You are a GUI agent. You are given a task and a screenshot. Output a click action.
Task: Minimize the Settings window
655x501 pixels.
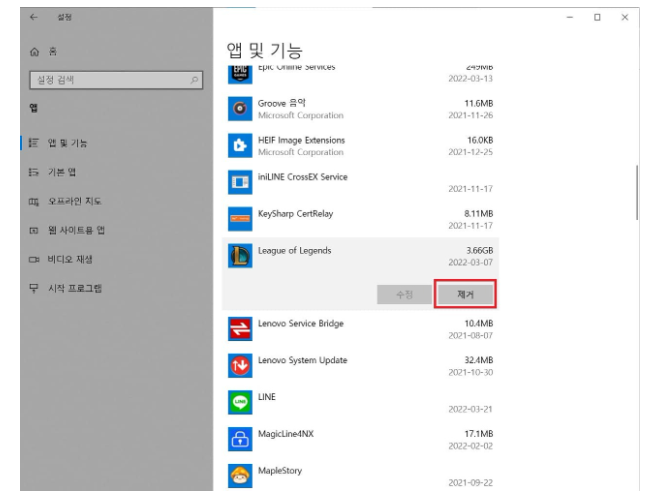[x=570, y=17]
